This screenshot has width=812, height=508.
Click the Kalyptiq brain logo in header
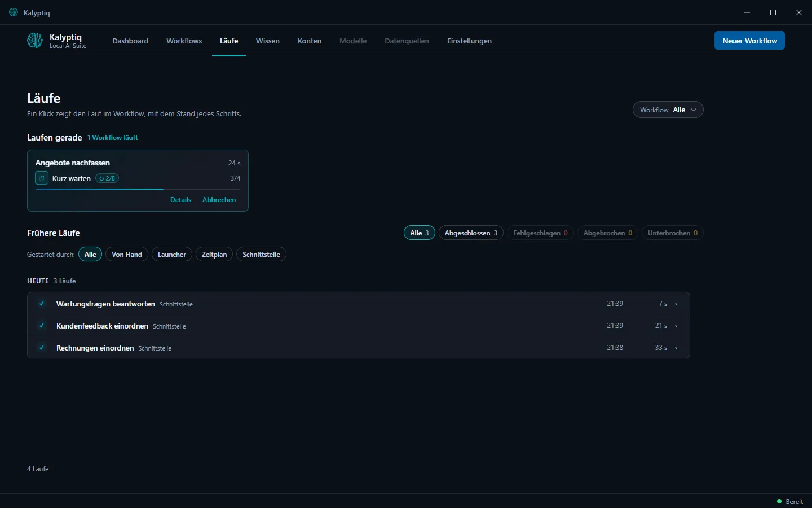(35, 41)
